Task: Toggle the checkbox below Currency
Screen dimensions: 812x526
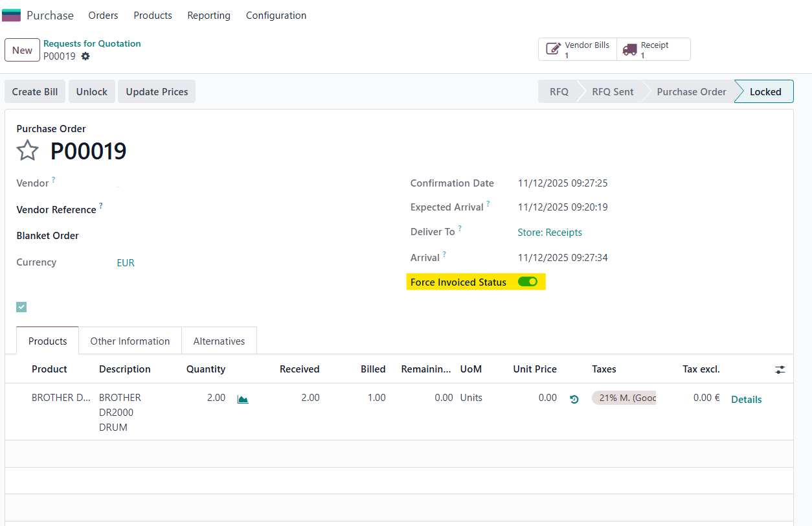Action: pyautogui.click(x=21, y=307)
